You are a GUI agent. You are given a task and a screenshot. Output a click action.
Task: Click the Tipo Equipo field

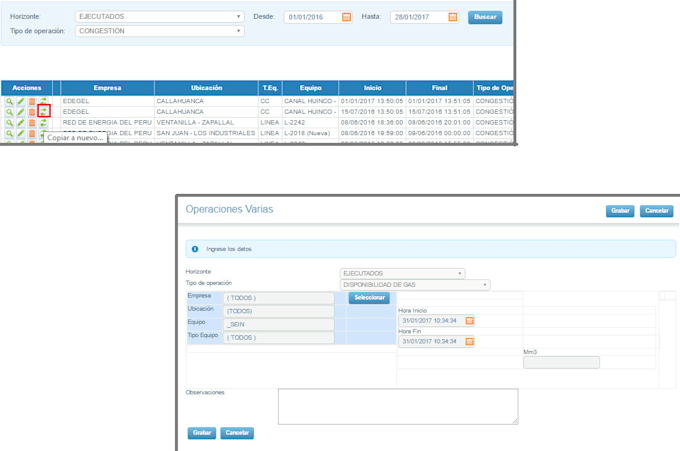[278, 338]
